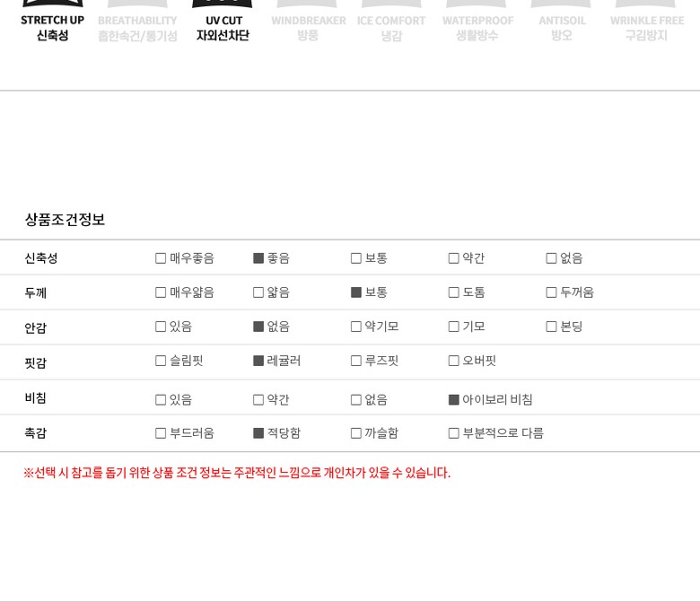This screenshot has height=602, width=700.
Task: Toggle 보통 checkbox in 두께 row
Action: pyautogui.click(x=356, y=292)
